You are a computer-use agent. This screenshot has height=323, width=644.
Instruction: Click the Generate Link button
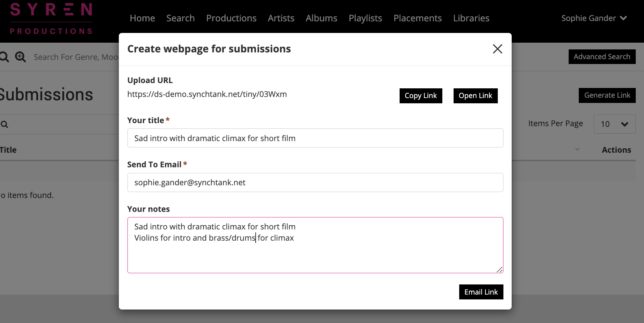tap(607, 95)
